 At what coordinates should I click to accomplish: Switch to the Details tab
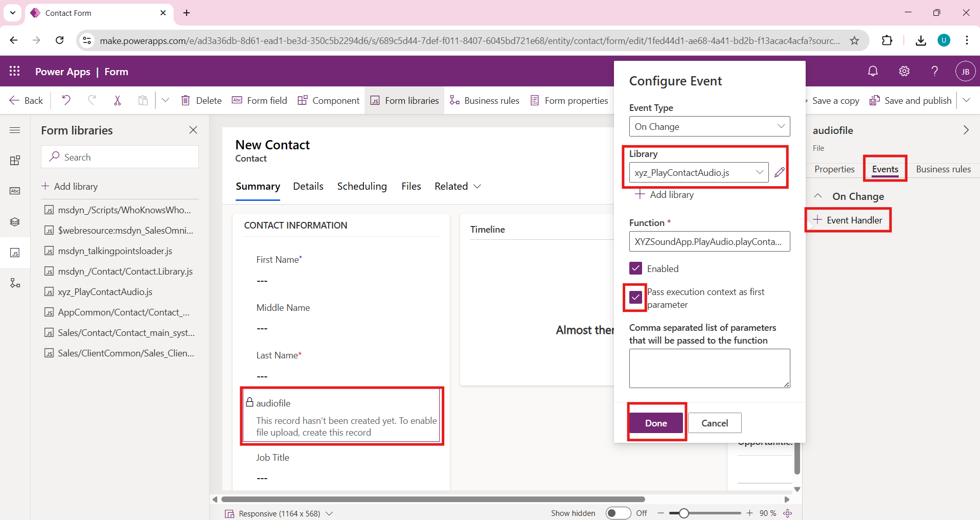308,187
